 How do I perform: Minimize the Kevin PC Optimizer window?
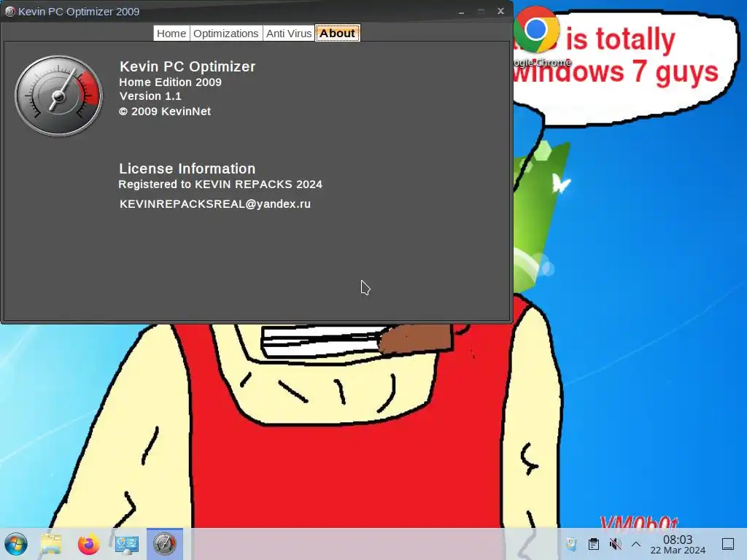(461, 12)
